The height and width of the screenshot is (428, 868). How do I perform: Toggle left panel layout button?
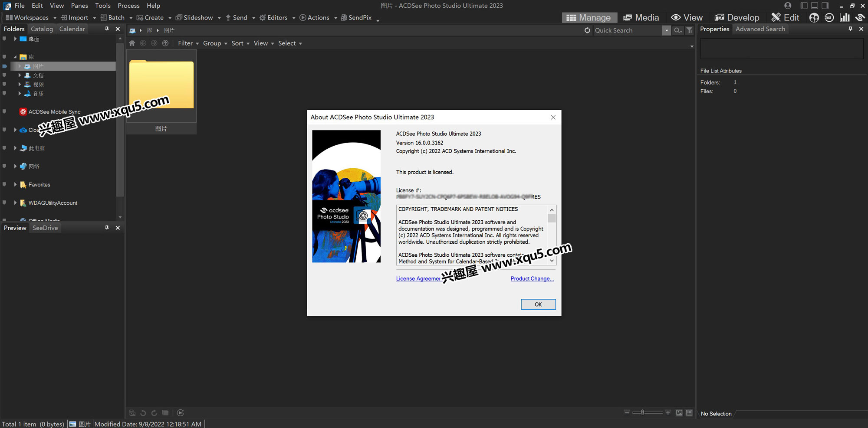point(804,6)
